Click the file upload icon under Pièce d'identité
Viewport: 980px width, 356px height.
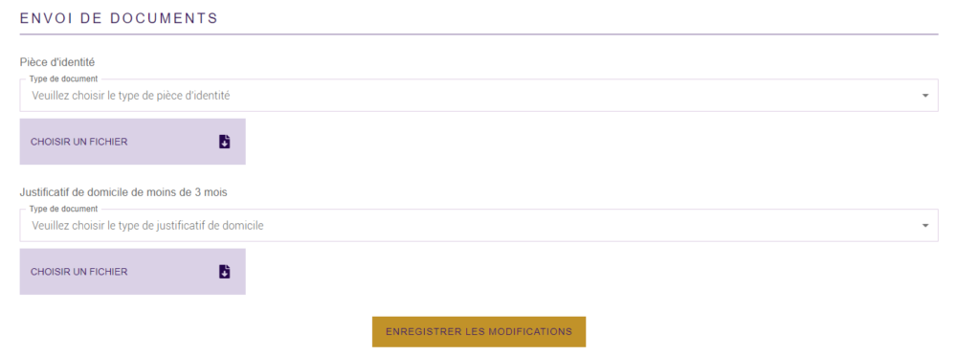point(224,142)
